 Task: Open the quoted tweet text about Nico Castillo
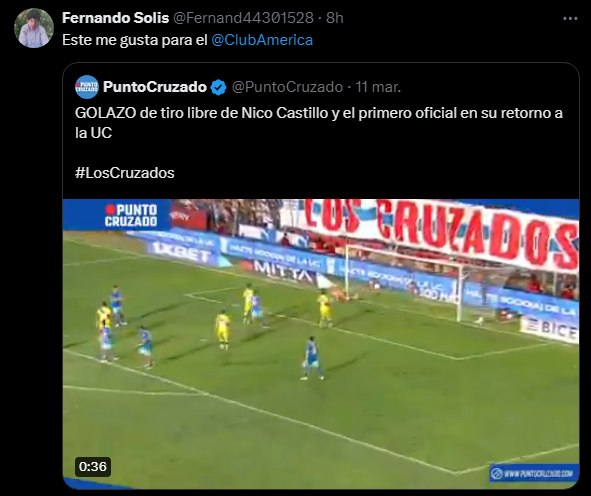(319, 123)
